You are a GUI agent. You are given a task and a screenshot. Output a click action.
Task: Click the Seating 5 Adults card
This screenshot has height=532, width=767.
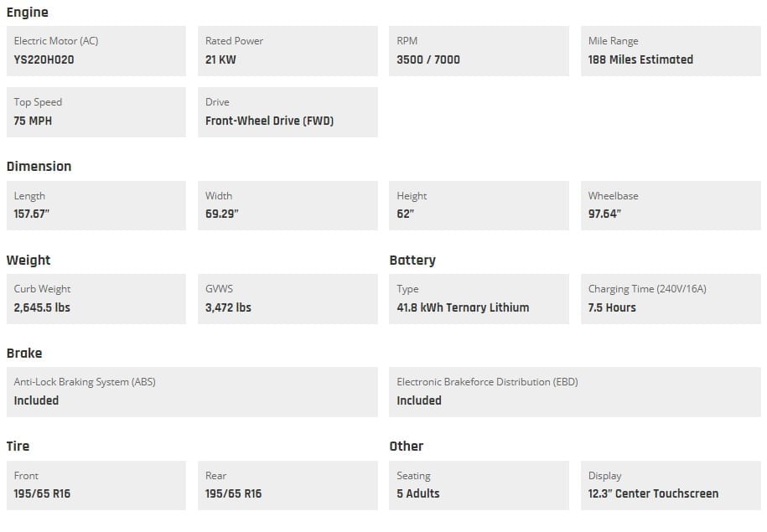click(479, 486)
